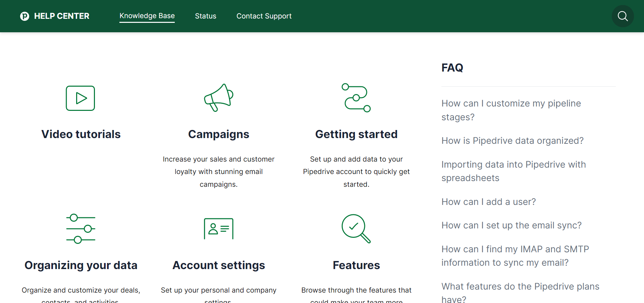644x303 pixels.
Task: Click the Campaigns megaphone icon
Action: point(218,98)
